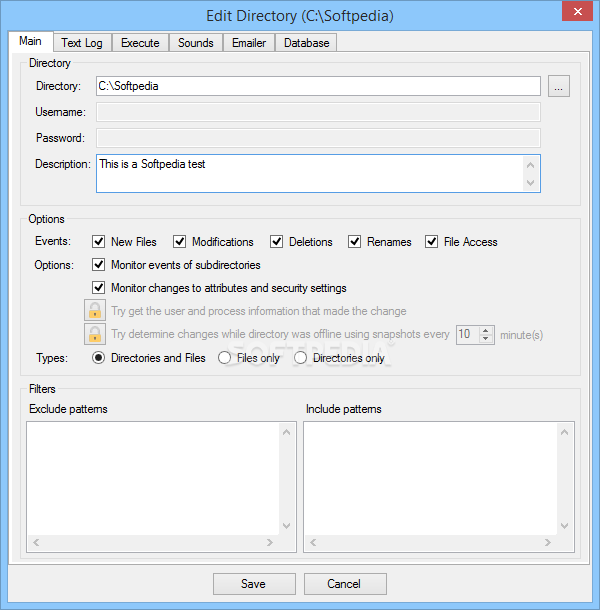
Task: Uncheck the Deletions event checkbox
Action: (x=276, y=242)
